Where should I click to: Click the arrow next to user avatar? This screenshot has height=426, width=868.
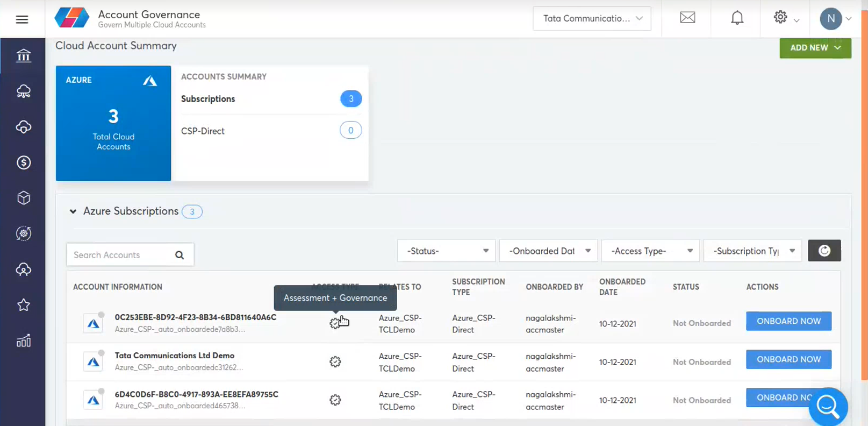click(849, 19)
